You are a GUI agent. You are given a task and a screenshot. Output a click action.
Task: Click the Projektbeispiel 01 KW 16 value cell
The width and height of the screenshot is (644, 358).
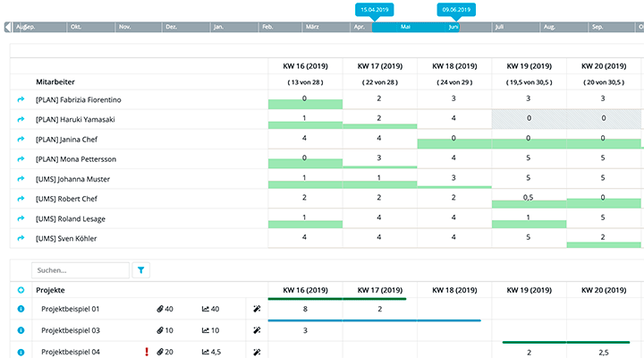(305, 309)
